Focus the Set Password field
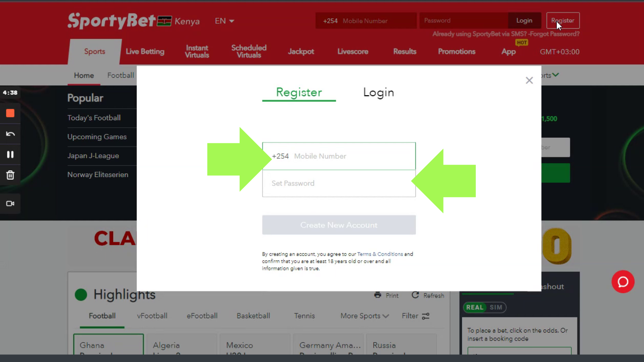The height and width of the screenshot is (362, 644). click(339, 184)
